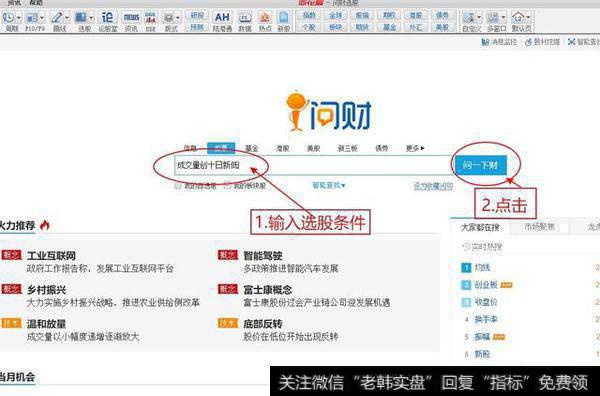Viewport: 600px width, 396px height.
Task: Select the 基金 search category tab
Action: pyautogui.click(x=252, y=148)
